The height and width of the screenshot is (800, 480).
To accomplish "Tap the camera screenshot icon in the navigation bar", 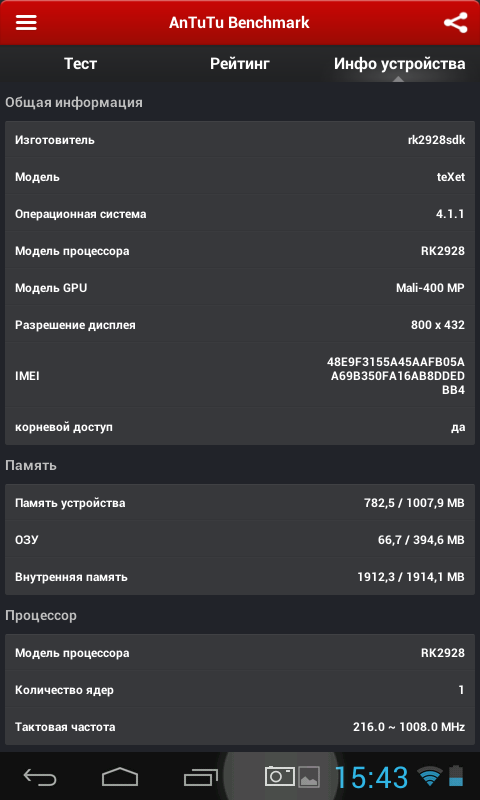I will click(x=280, y=776).
